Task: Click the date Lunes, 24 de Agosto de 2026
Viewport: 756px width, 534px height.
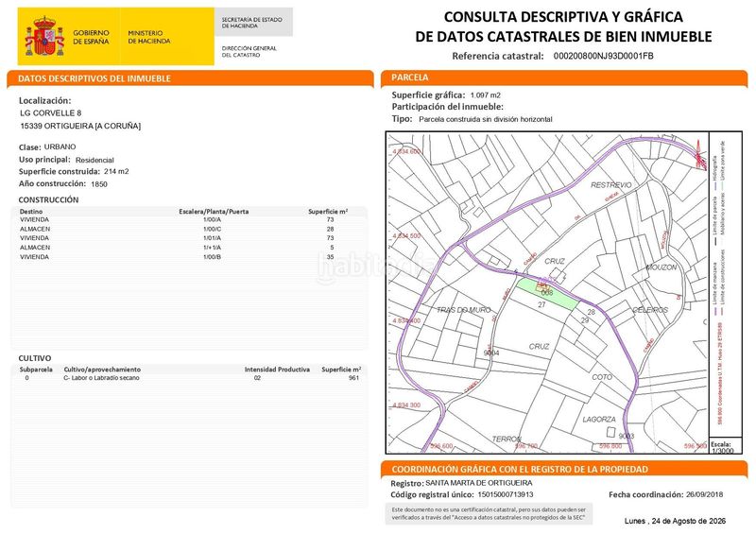Action: click(675, 521)
